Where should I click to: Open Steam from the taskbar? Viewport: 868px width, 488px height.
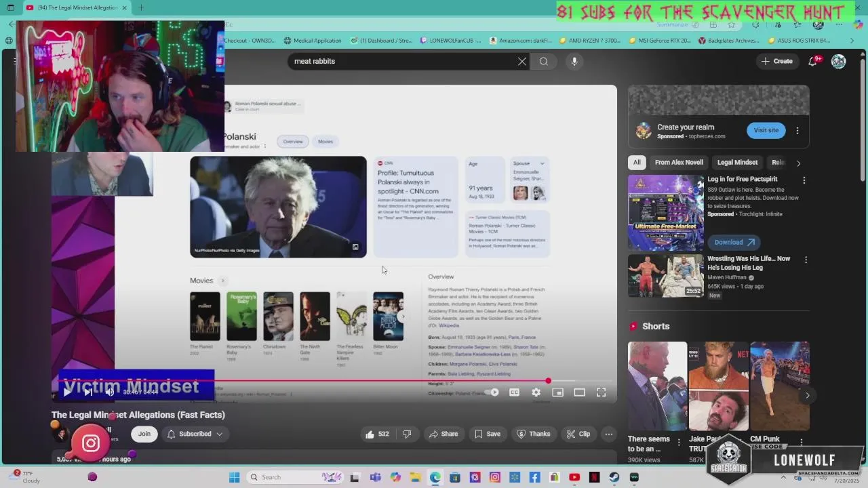point(614,477)
